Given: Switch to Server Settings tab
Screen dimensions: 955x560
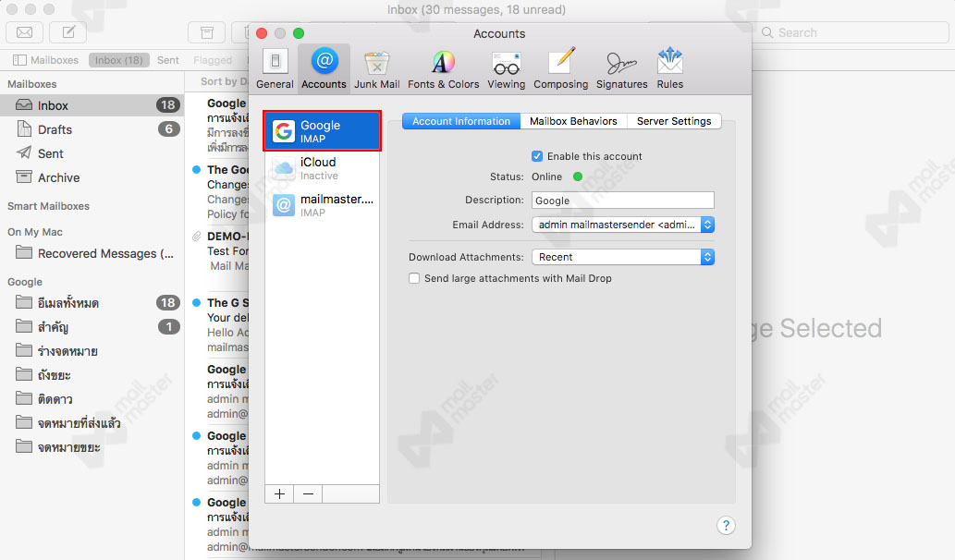Looking at the screenshot, I should point(674,121).
